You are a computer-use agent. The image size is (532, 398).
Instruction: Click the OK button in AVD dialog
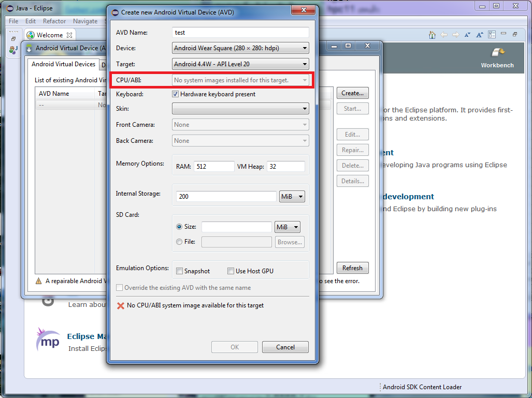235,347
